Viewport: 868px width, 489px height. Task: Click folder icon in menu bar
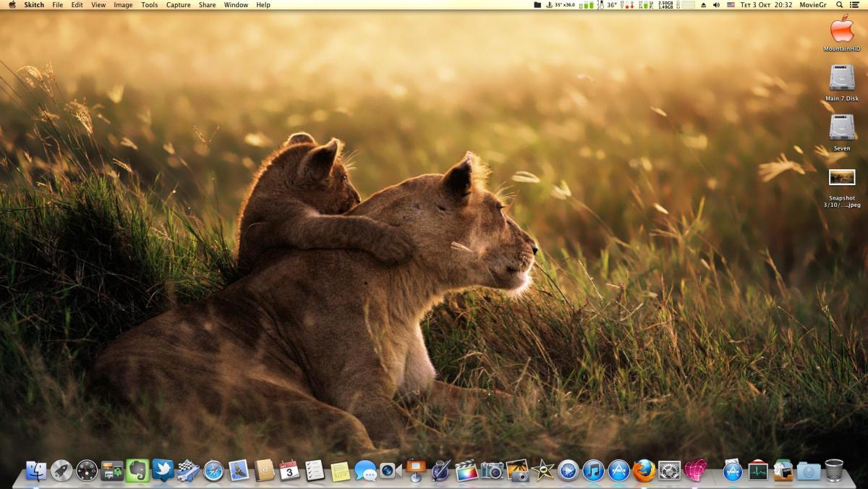(x=537, y=4)
